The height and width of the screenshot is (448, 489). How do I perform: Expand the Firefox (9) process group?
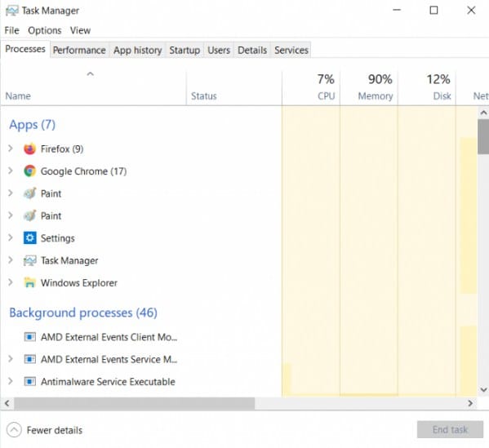click(11, 149)
